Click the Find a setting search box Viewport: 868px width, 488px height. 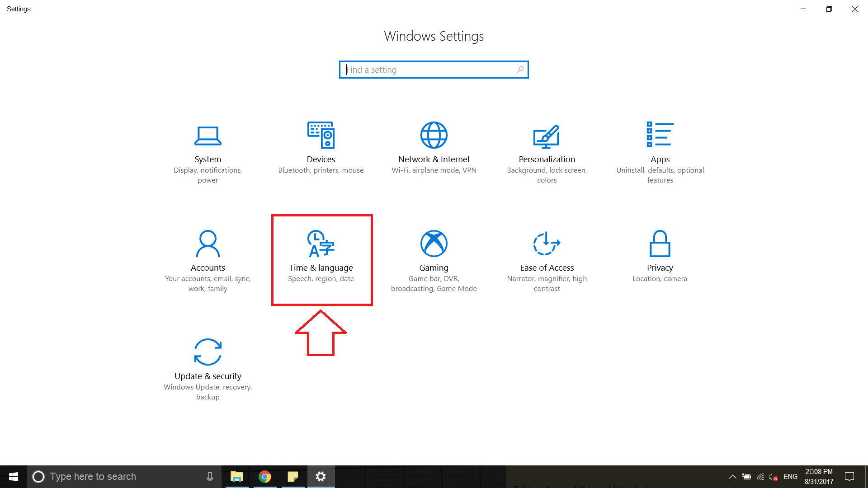pyautogui.click(x=425, y=70)
